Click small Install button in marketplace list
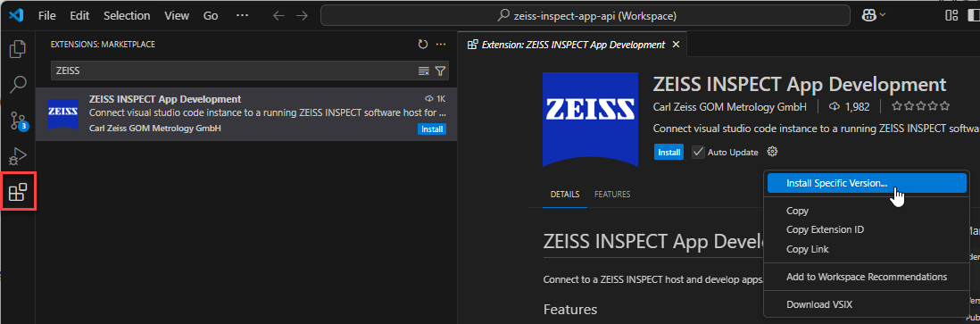Image resolution: width=980 pixels, height=324 pixels. pos(432,129)
